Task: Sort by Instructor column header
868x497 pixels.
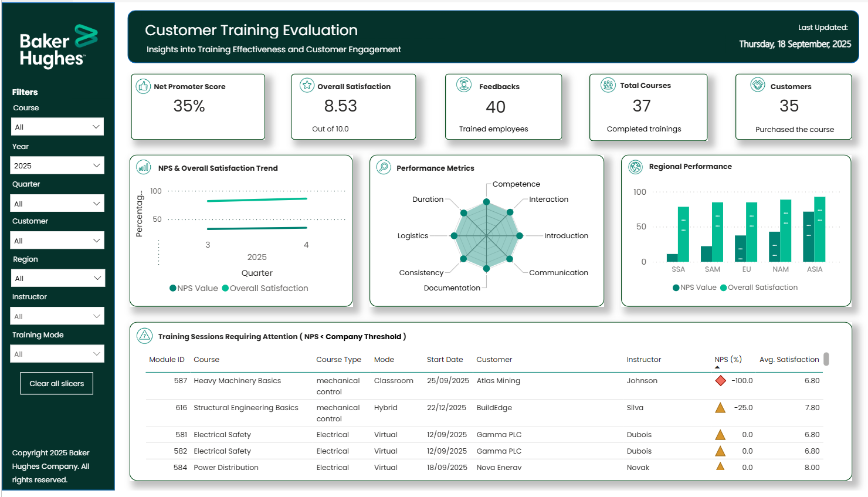Action: 643,360
